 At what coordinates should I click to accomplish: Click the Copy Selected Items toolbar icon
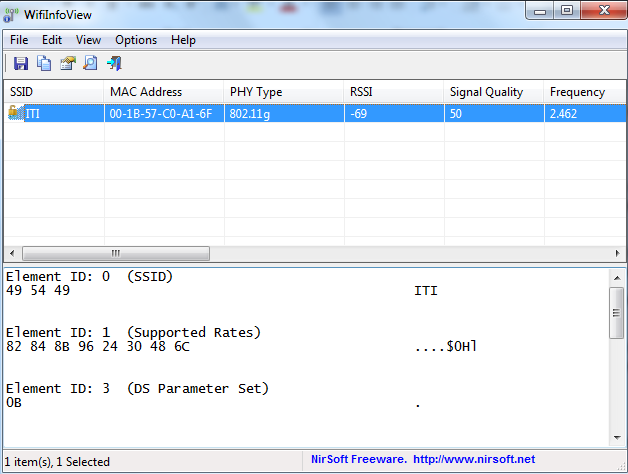44,63
